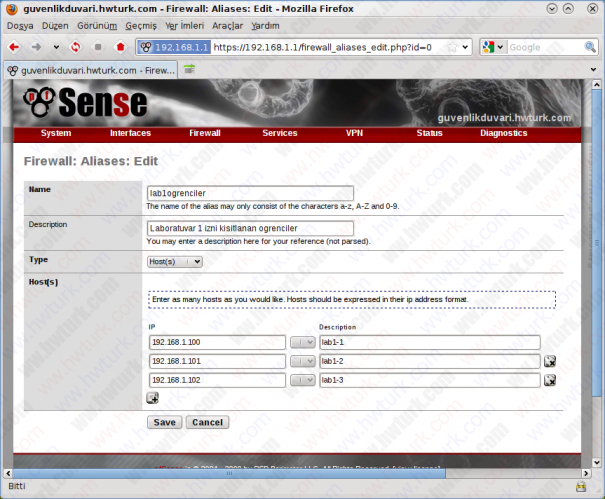Click the IP field 192.168.1.101
Viewport: 605px width, 499px height.
coord(217,361)
